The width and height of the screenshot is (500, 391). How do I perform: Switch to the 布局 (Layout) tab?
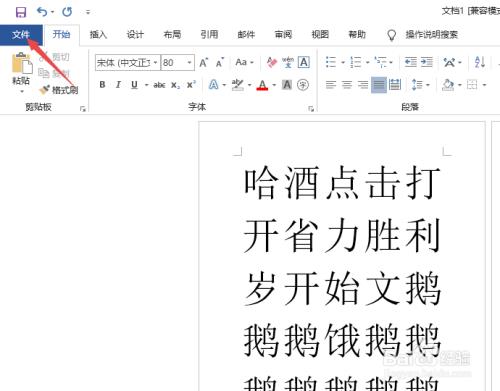click(172, 34)
